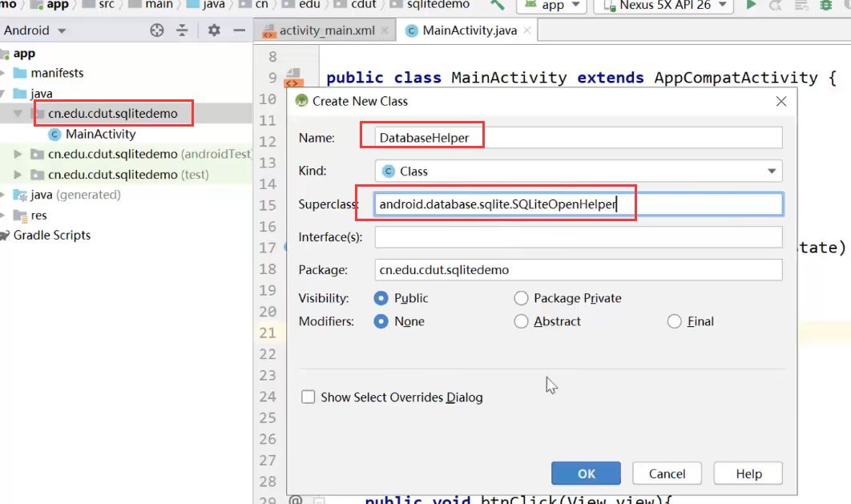Image resolution: width=851 pixels, height=504 pixels.
Task: Click Cancel in Create New Class dialog
Action: [667, 474]
